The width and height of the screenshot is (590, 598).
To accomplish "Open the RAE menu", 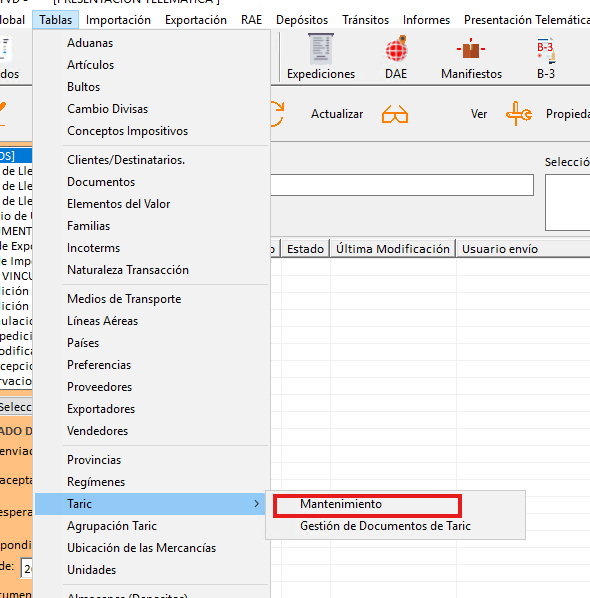I will pos(251,20).
